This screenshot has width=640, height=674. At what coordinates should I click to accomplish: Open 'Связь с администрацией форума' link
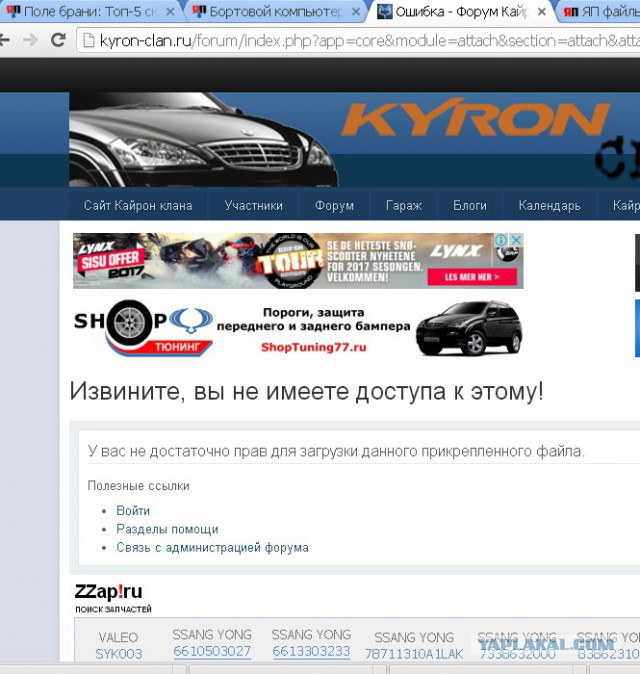212,548
